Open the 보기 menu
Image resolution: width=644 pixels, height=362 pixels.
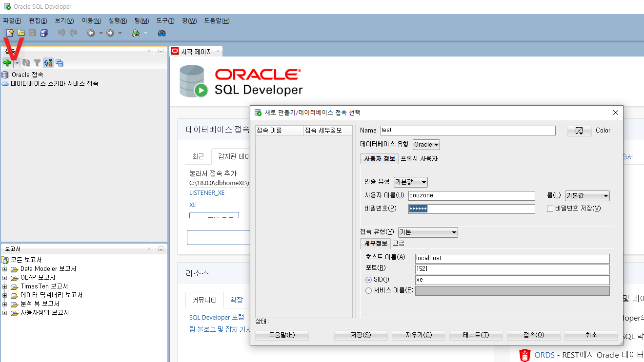(x=64, y=20)
